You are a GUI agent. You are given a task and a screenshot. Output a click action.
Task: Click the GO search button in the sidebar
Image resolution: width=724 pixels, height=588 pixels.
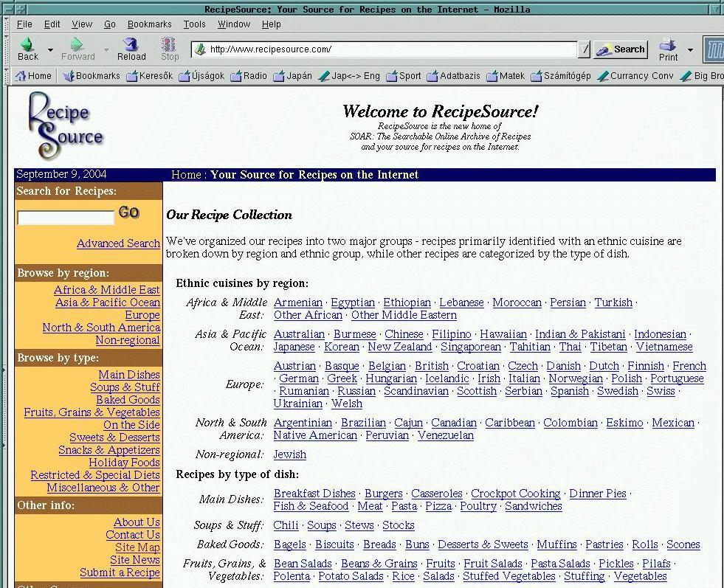[x=128, y=212]
